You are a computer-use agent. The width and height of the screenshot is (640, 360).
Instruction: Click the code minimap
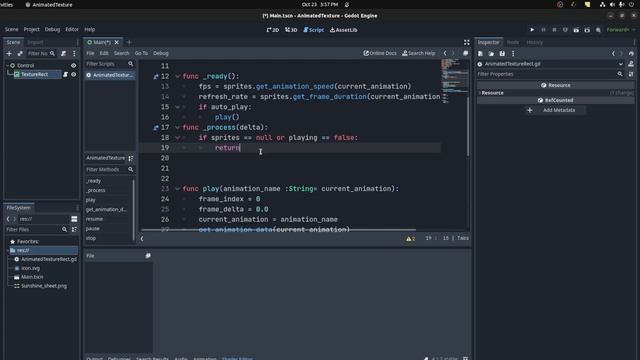tap(454, 81)
